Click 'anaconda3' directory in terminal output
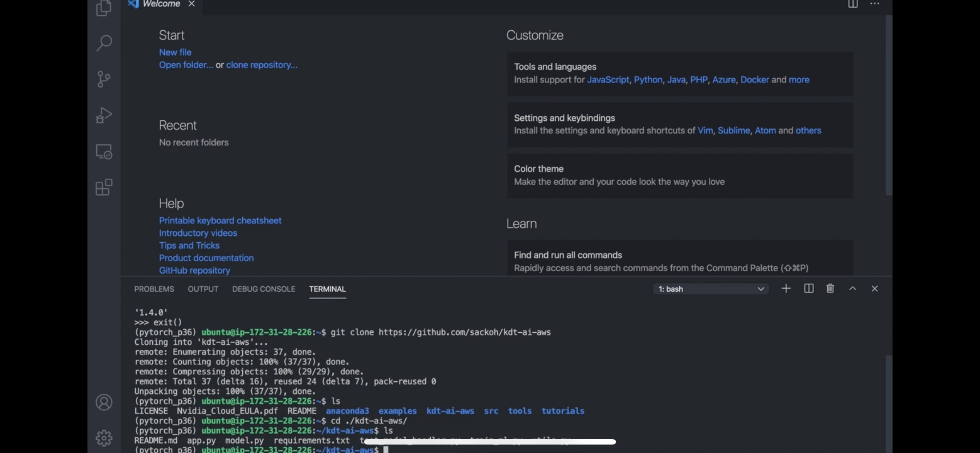Screen dimensions: 980x453 347,411
